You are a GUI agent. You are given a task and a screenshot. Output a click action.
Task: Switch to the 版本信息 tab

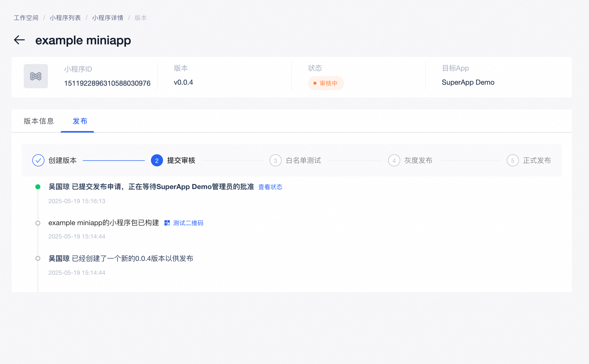click(39, 121)
